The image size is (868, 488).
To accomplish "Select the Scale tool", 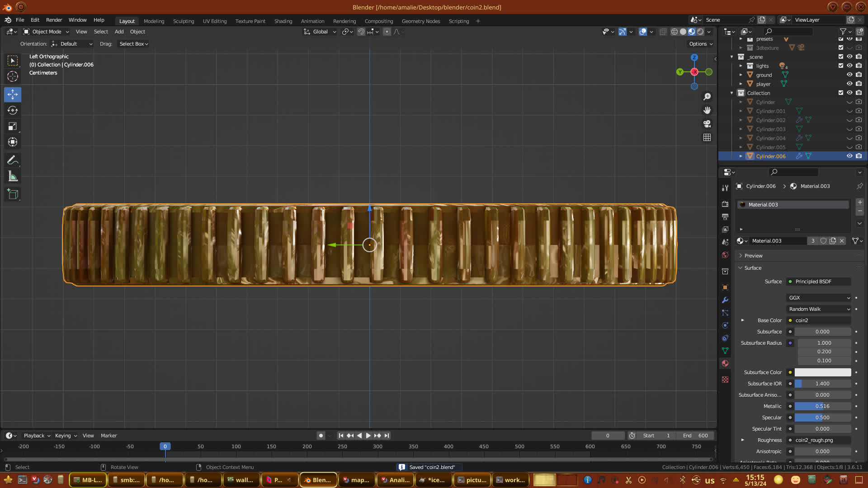I will 13,127.
